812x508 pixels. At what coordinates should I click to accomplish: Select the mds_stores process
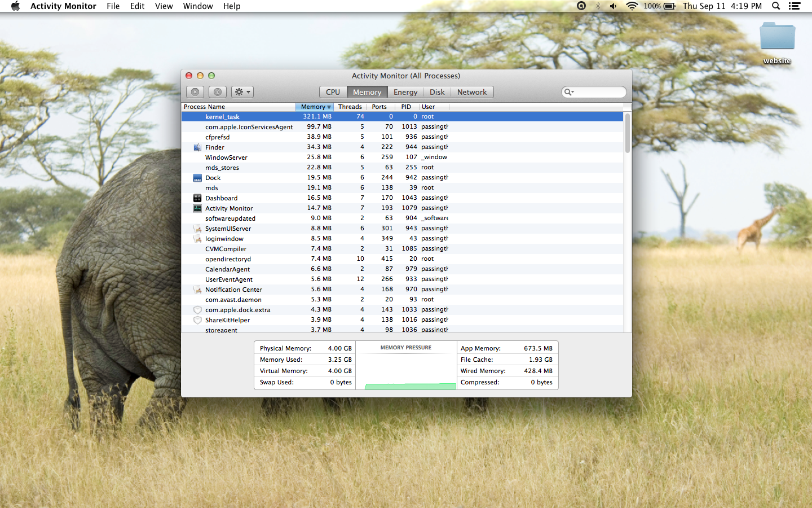click(x=402, y=168)
